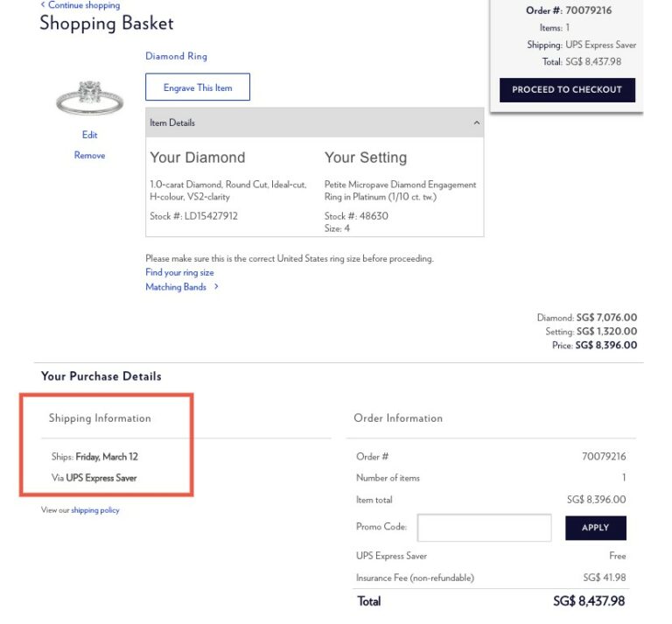Click the Your Setting heading

click(x=365, y=158)
